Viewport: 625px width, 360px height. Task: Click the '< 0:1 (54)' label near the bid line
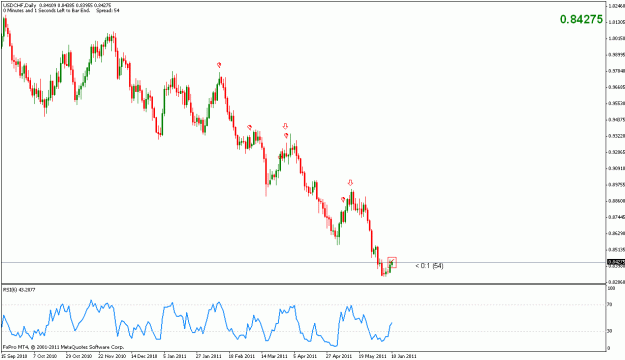coord(429,266)
